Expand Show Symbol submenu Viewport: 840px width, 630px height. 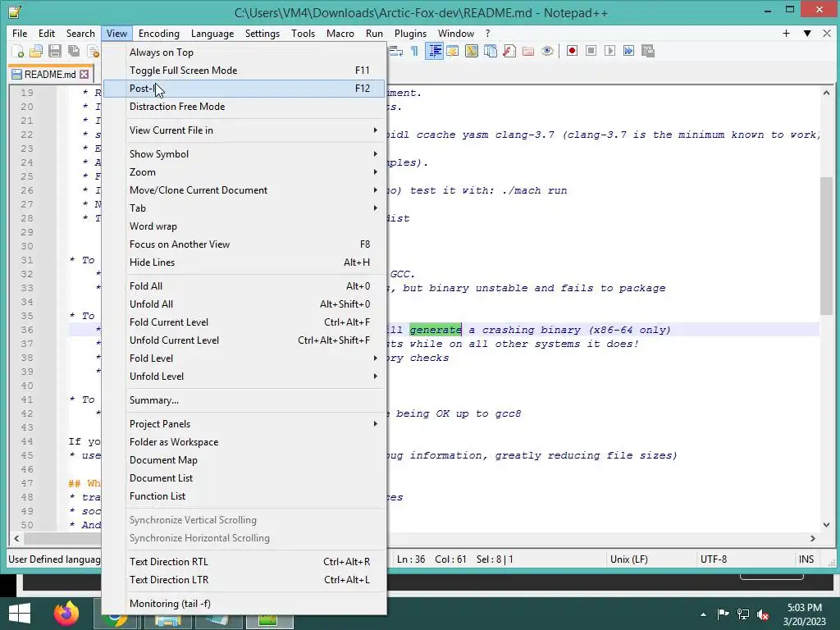click(244, 154)
